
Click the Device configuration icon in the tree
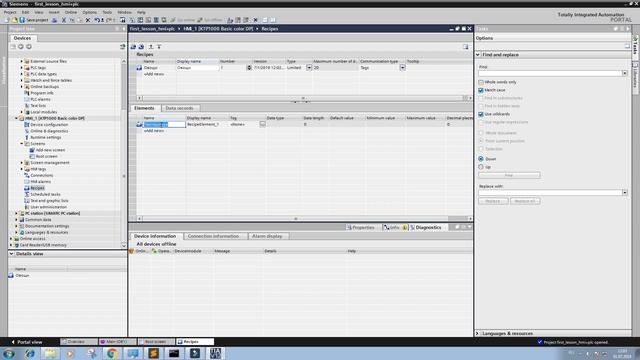(27, 124)
